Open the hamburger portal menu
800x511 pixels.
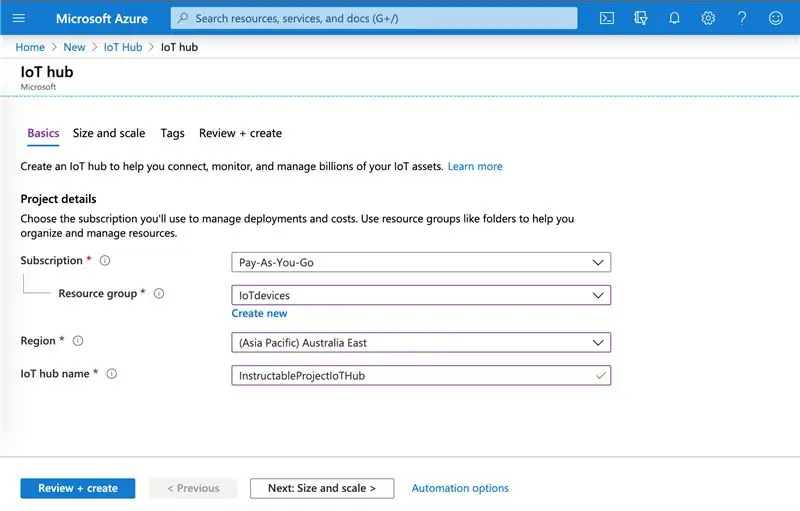click(x=19, y=18)
